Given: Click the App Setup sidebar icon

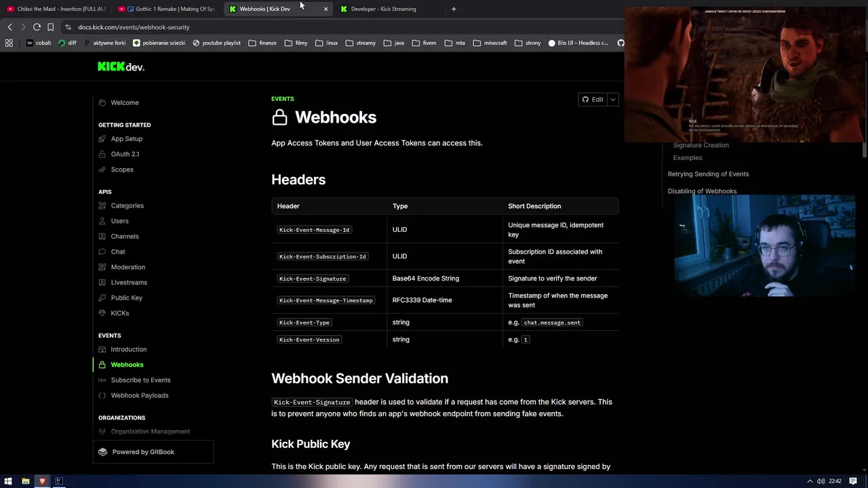Looking at the screenshot, I should tap(102, 139).
